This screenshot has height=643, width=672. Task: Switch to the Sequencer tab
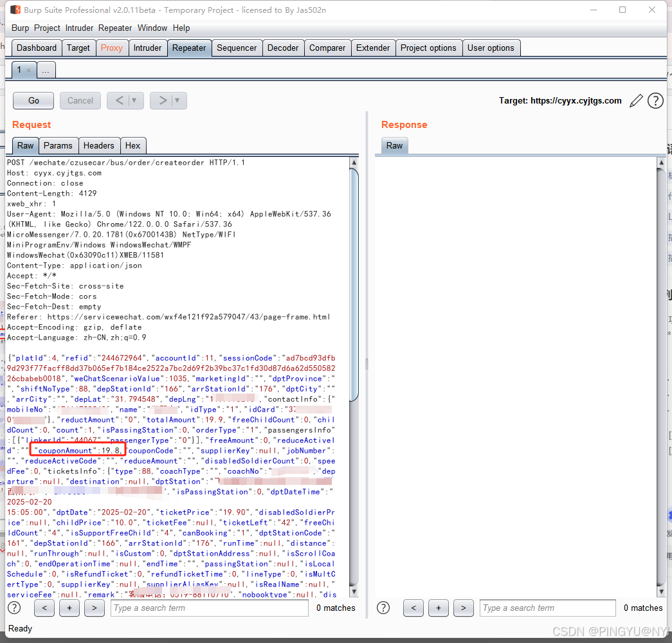tap(237, 48)
